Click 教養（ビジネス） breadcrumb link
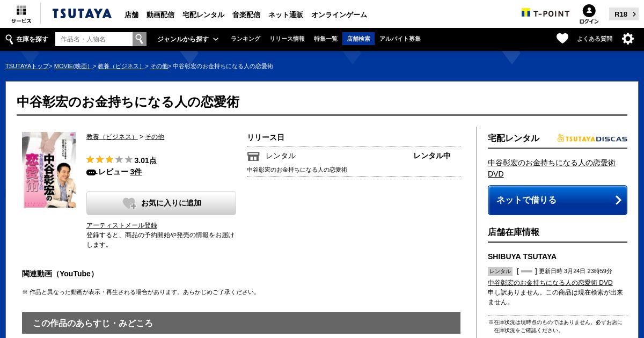The image size is (644, 338). click(x=121, y=66)
